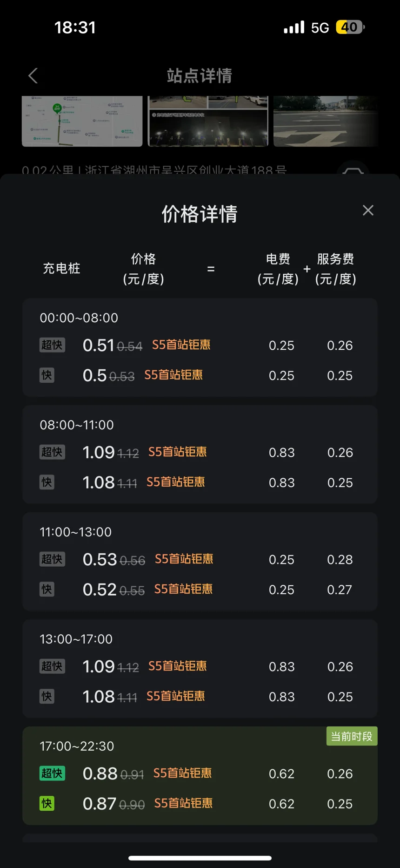Open the road photo thumbnail
The height and width of the screenshot is (868, 400).
(325, 121)
